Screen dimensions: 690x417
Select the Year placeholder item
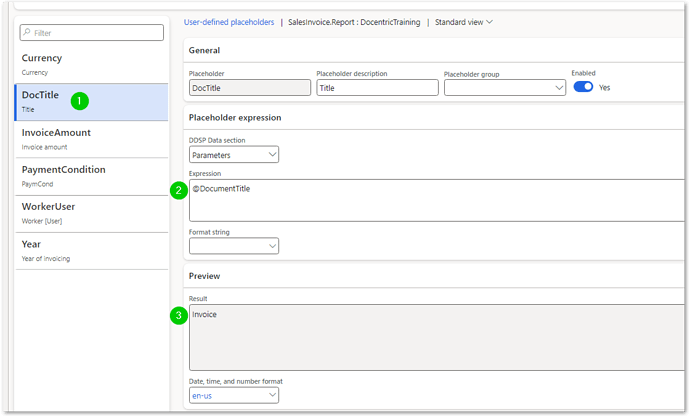point(85,249)
